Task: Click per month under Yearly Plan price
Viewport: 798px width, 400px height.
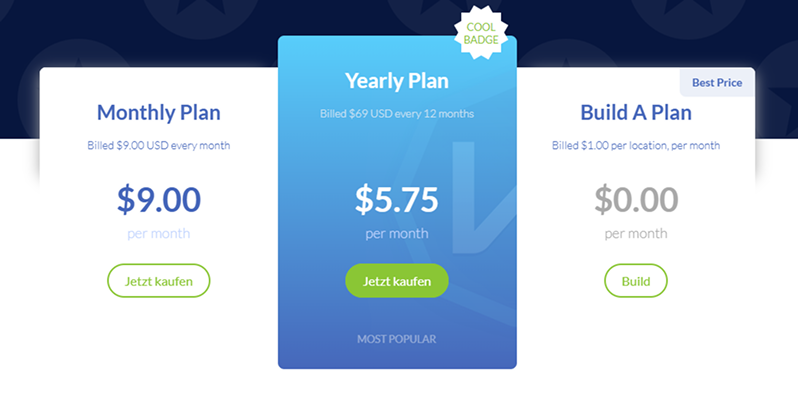Action: [397, 234]
